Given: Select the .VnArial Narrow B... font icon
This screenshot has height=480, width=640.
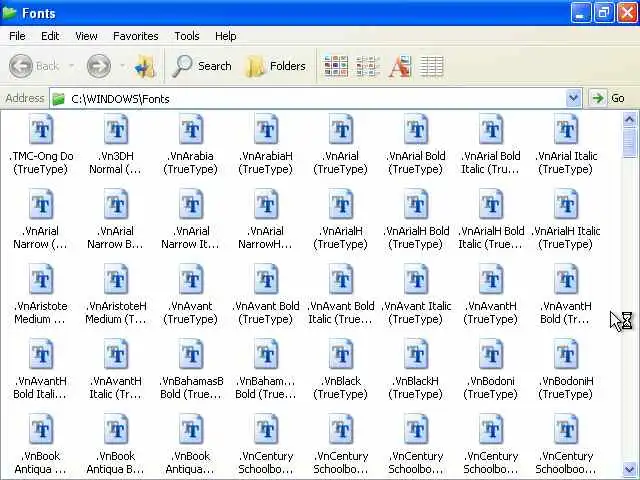Looking at the screenshot, I should pyautogui.click(x=116, y=204).
